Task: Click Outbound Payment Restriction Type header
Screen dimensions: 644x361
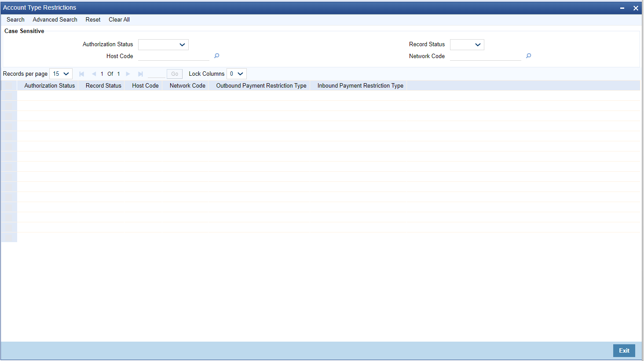Action: [x=261, y=85]
